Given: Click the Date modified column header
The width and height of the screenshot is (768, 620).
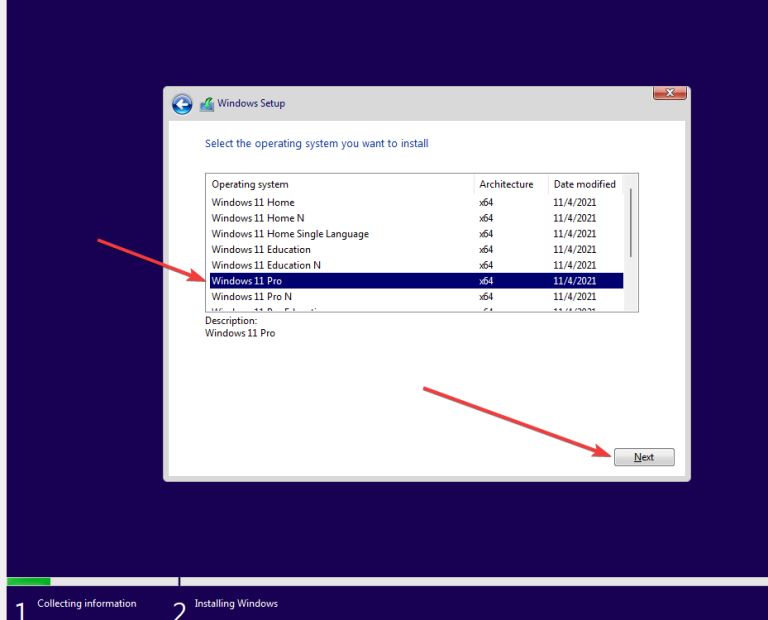Looking at the screenshot, I should click(585, 184).
